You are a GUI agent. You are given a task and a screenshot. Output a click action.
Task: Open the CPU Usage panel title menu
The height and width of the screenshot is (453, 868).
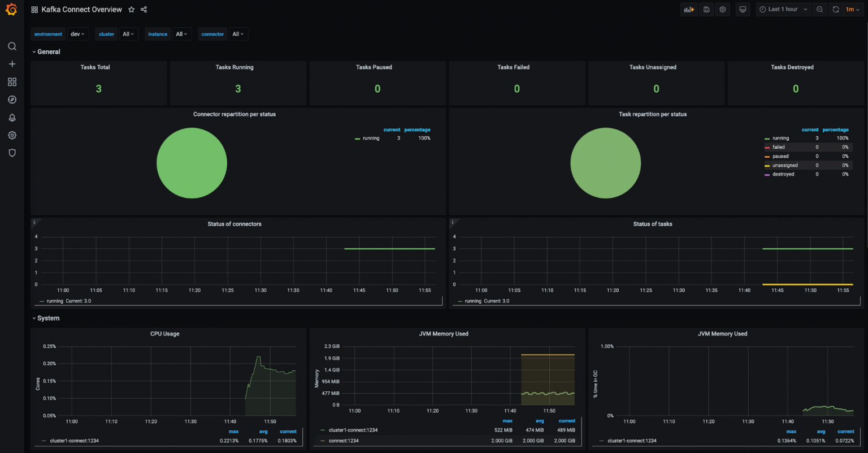coord(165,334)
